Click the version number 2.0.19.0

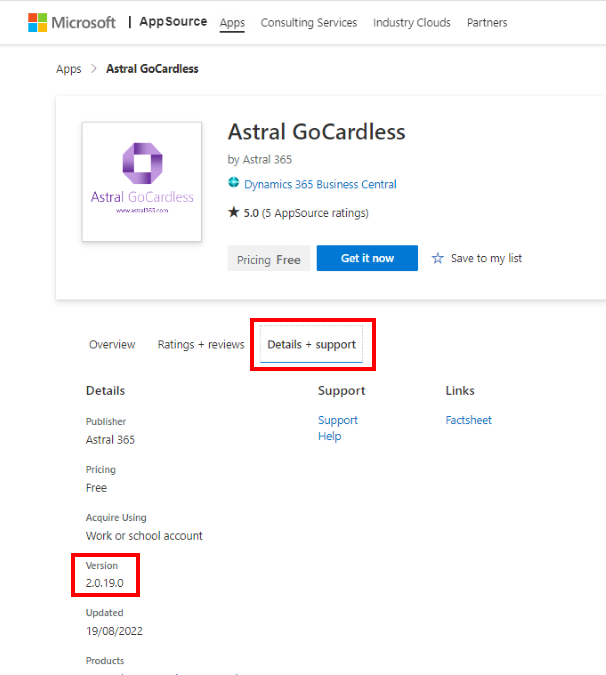(105, 583)
